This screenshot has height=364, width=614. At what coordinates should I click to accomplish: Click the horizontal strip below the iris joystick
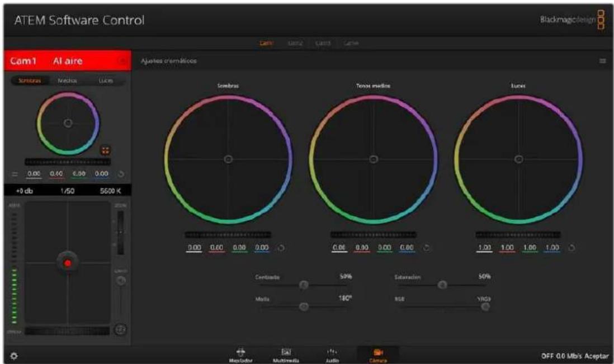tap(67, 331)
